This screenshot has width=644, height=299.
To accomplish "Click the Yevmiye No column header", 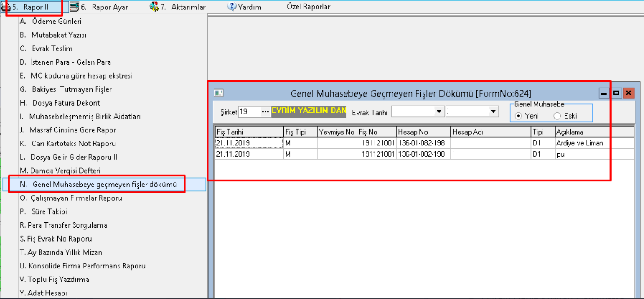I will point(337,132).
